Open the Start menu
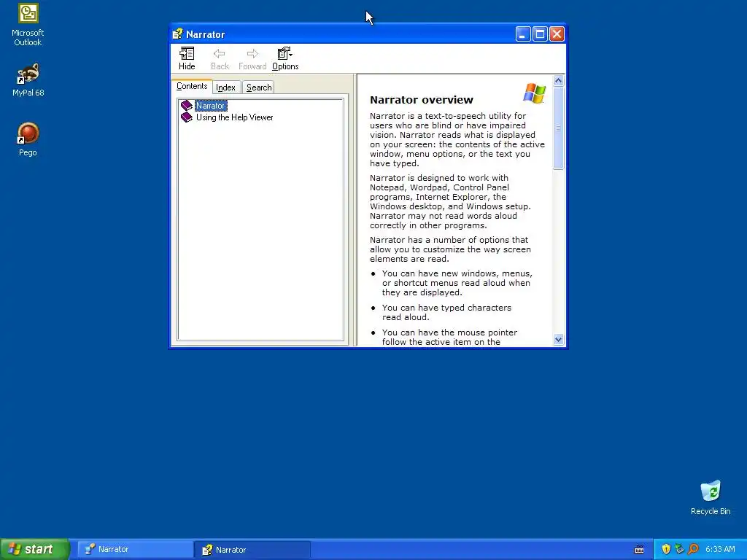 tap(34, 549)
